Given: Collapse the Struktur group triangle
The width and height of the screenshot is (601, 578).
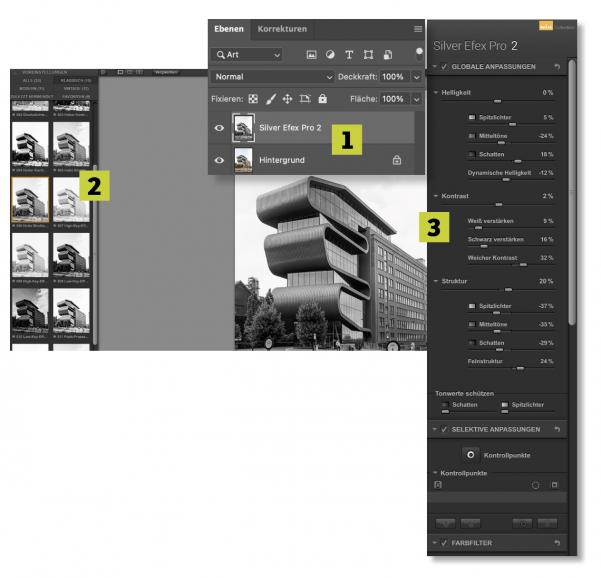Looking at the screenshot, I should [436, 281].
